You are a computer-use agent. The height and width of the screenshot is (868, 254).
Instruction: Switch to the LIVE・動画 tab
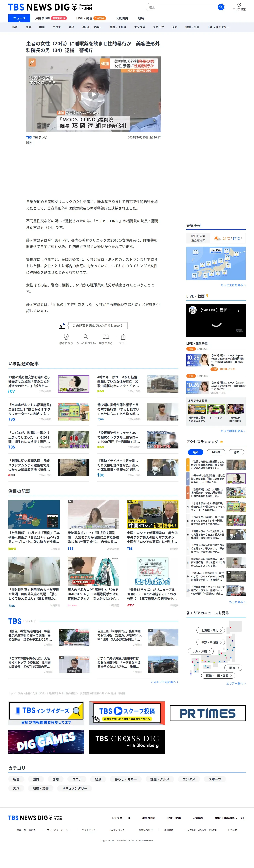(x=91, y=18)
